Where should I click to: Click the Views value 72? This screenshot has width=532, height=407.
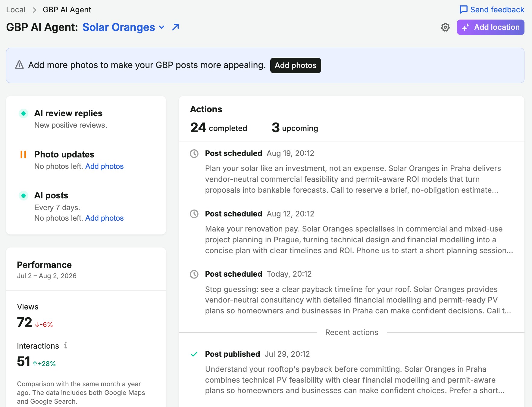[x=24, y=322]
